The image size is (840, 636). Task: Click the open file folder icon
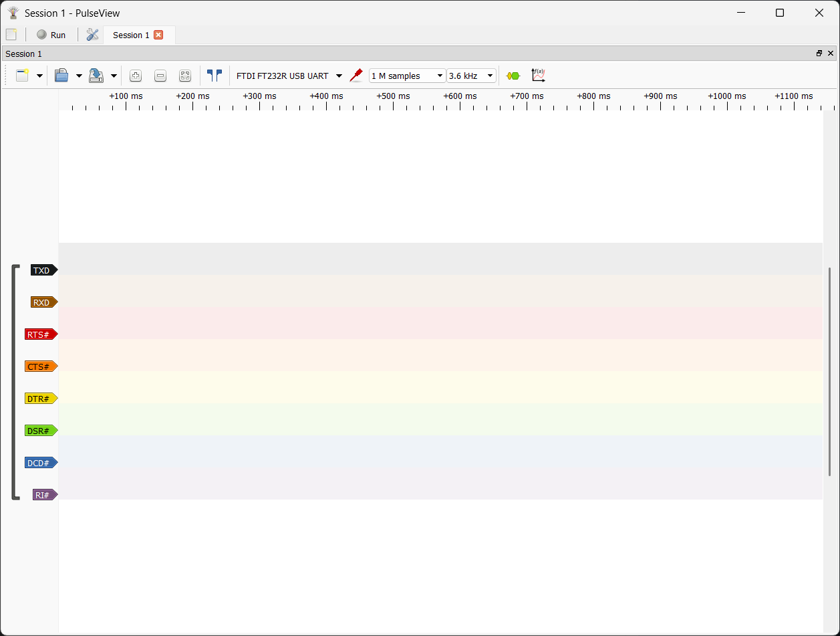click(61, 76)
